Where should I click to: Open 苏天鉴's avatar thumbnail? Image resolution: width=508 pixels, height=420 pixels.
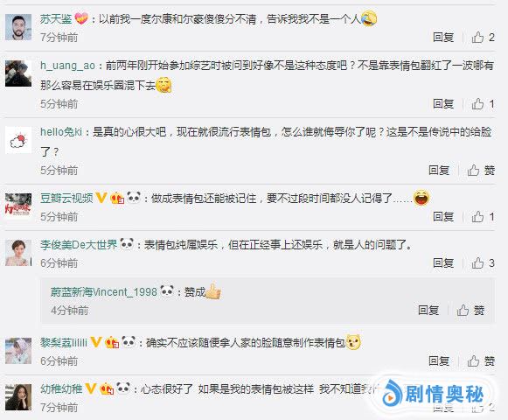coord(18,26)
